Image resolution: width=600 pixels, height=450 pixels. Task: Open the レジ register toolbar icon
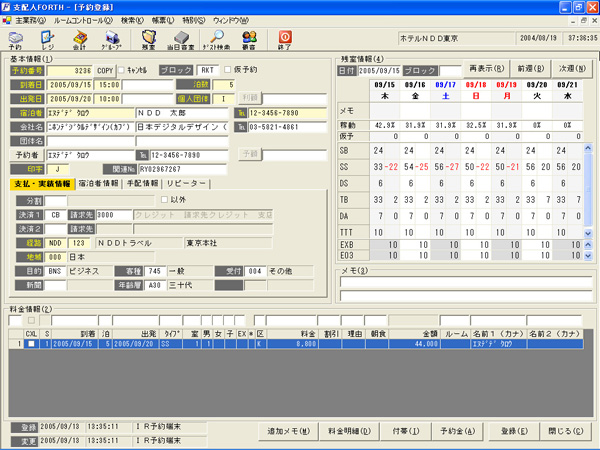point(47,40)
